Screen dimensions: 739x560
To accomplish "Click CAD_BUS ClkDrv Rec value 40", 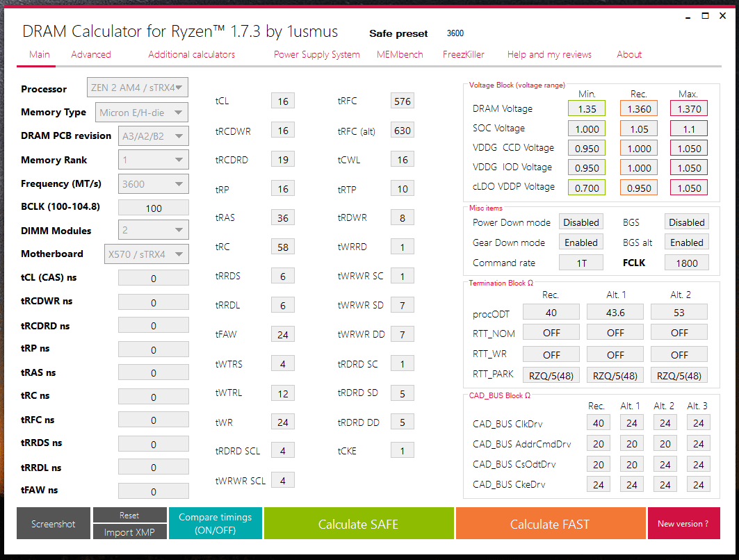I will pyautogui.click(x=599, y=422).
